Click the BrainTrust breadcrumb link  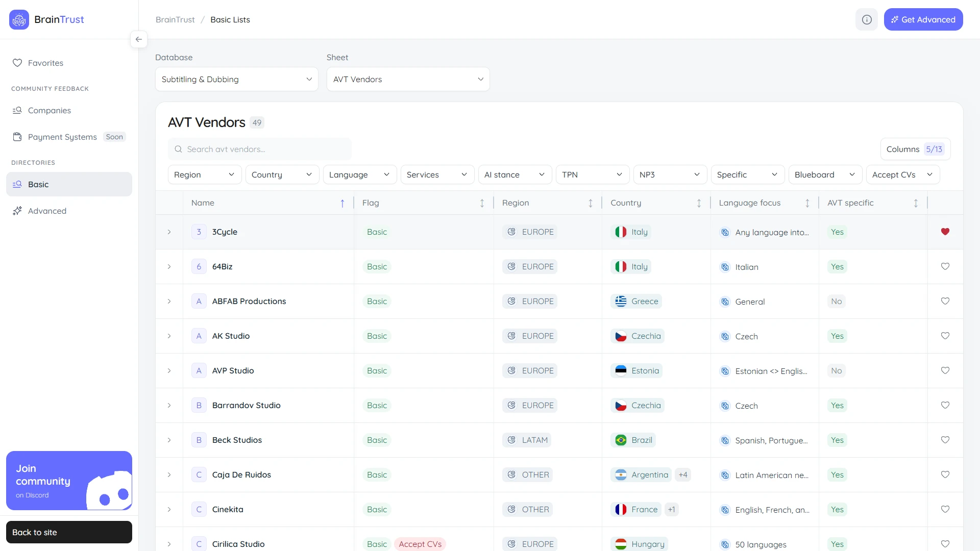click(x=175, y=19)
